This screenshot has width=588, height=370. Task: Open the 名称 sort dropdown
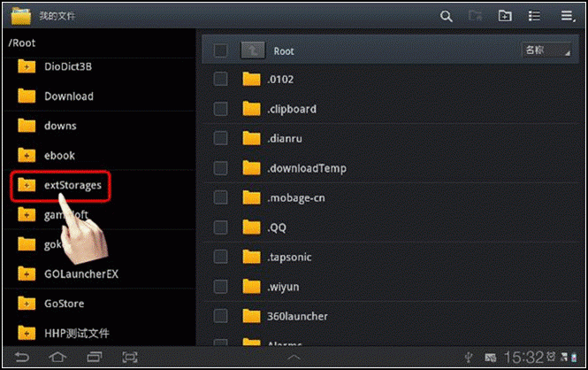click(546, 50)
